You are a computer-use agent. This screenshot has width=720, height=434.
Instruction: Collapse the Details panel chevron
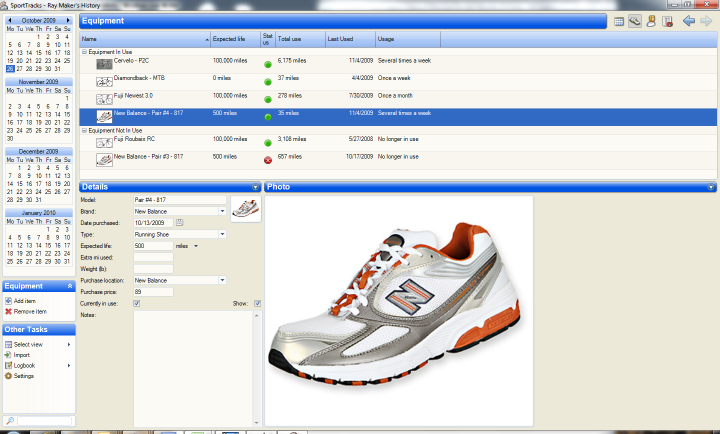[255, 187]
